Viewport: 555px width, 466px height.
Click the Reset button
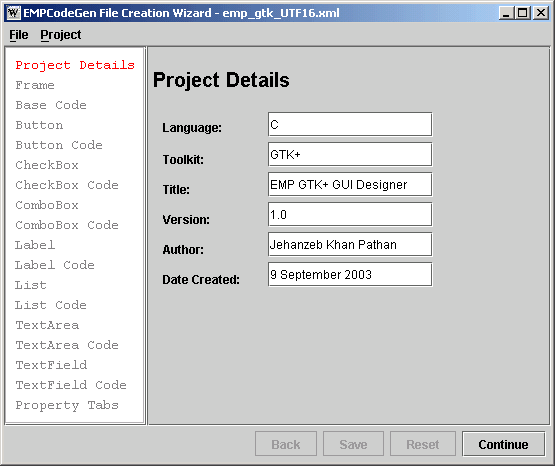click(x=423, y=444)
